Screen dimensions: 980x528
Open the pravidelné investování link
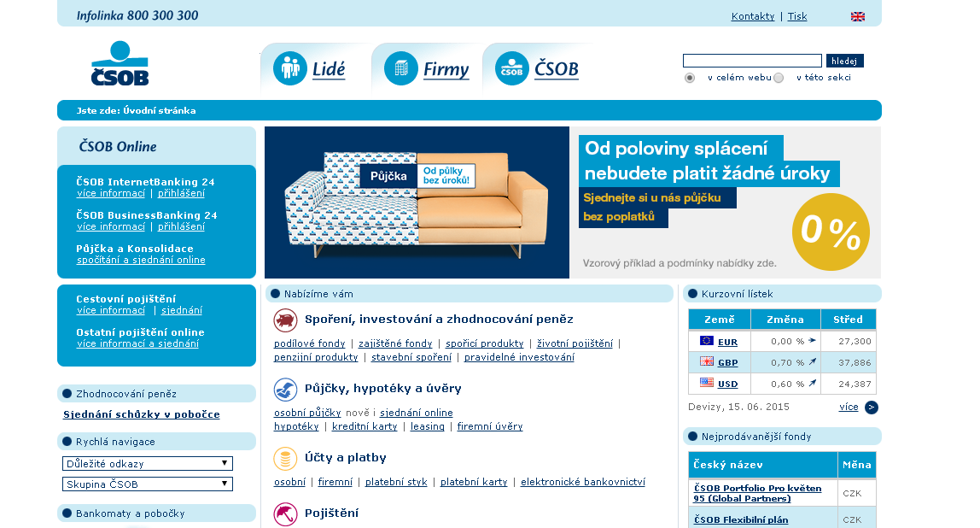[519, 357]
